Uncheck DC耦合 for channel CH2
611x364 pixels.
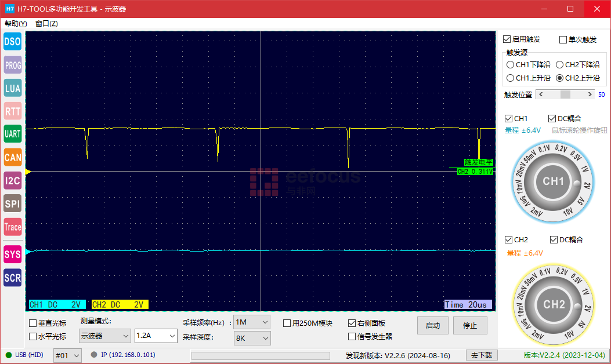[552, 239]
